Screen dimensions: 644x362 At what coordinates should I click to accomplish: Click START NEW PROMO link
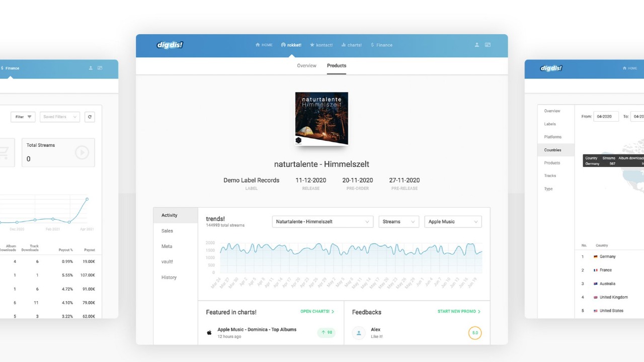[459, 312]
